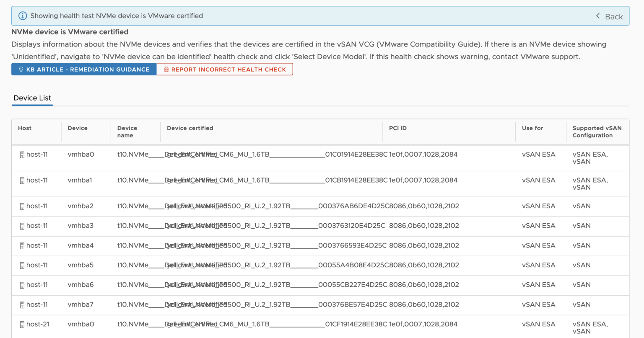Click the back chevron arrow
The width and height of the screenshot is (644, 338).
pyautogui.click(x=597, y=16)
